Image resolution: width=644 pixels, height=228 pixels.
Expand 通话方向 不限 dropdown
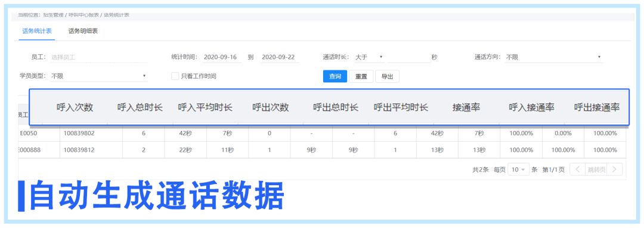click(553, 57)
